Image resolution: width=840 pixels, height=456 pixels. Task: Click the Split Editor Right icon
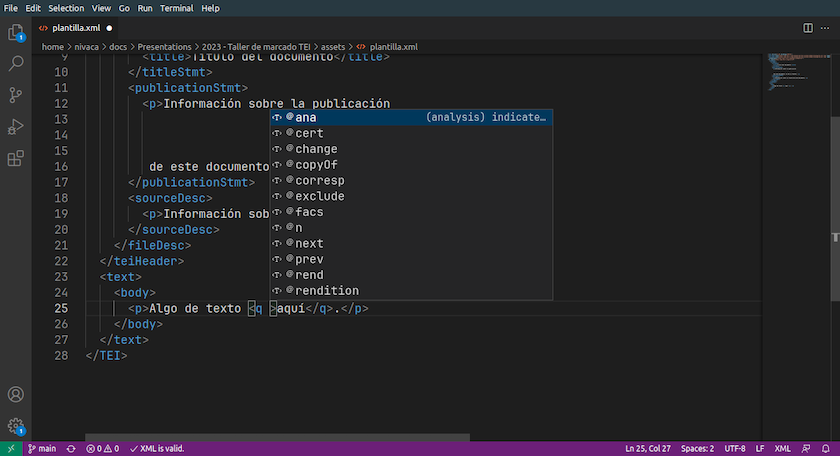pos(808,28)
